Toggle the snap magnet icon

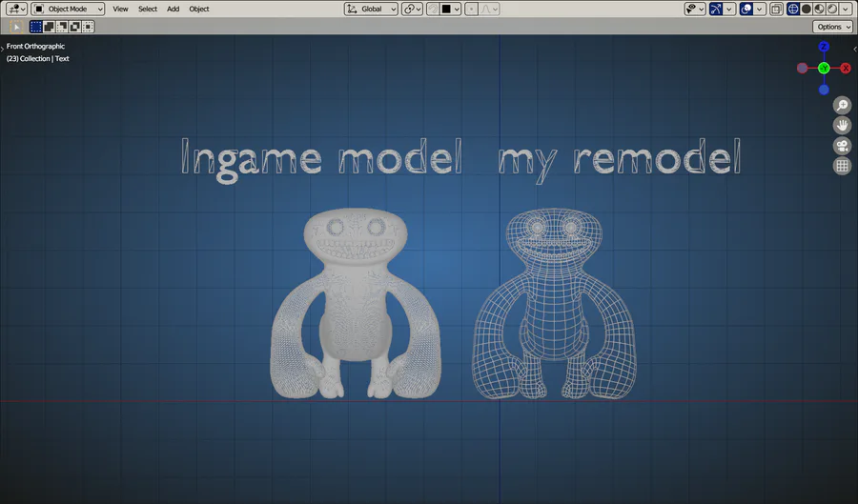coord(433,9)
